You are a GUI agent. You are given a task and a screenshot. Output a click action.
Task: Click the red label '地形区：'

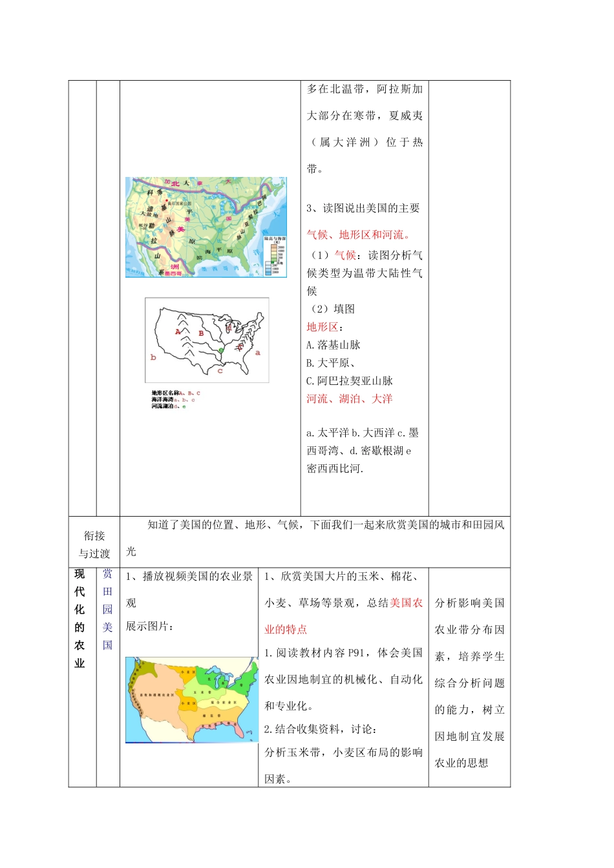(325, 327)
